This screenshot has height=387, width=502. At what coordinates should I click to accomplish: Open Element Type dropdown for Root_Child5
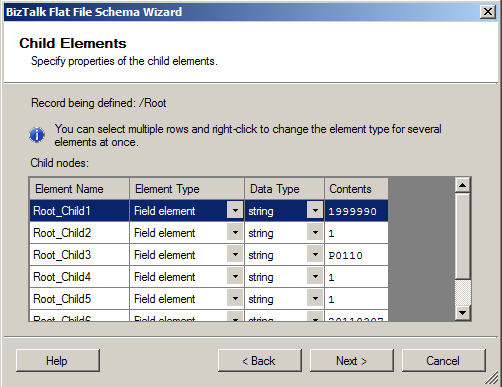(235, 299)
